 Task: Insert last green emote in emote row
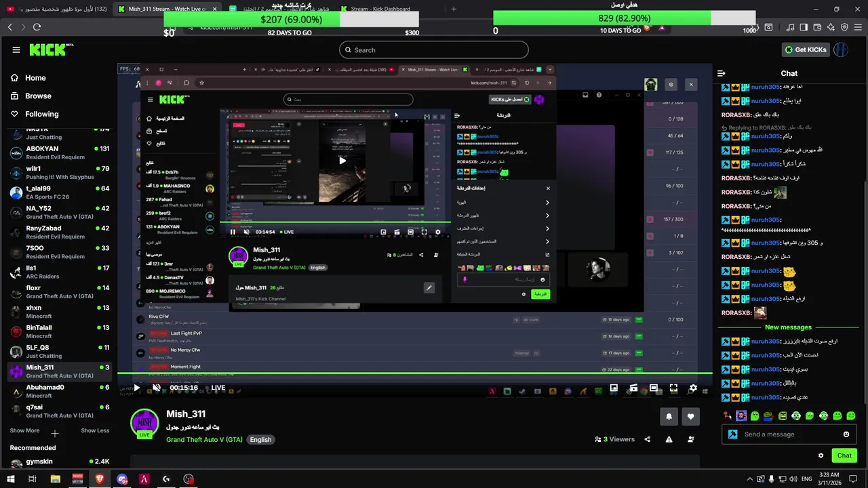tap(851, 415)
